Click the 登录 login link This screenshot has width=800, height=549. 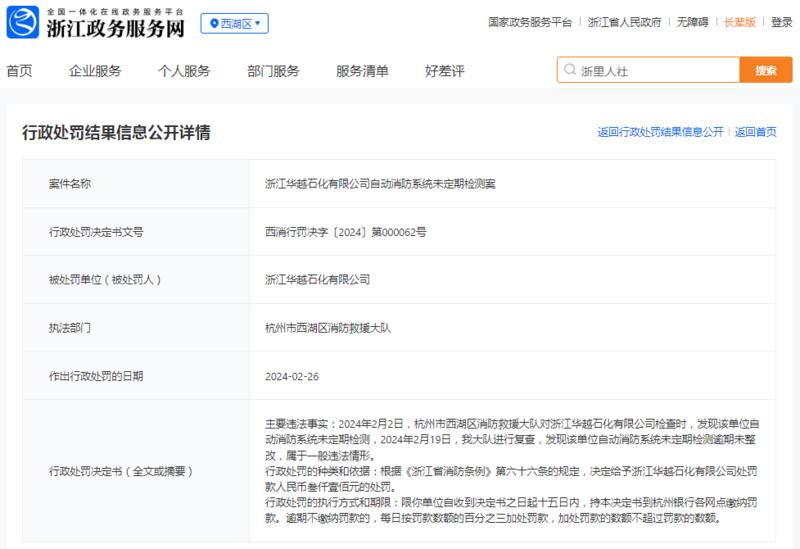(781, 22)
